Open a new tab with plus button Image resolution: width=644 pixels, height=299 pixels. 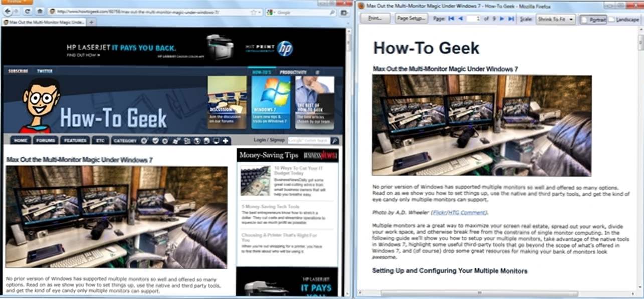click(92, 22)
